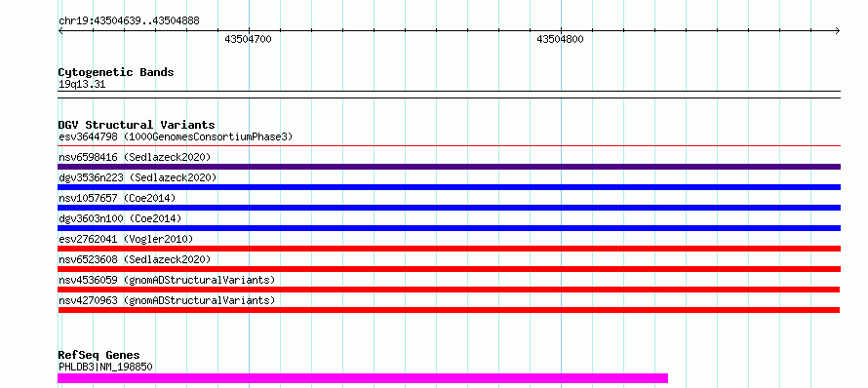Select the Cytogenetic Bands track heading
Image resolution: width=868 pixels, height=388 pixels.
[116, 72]
